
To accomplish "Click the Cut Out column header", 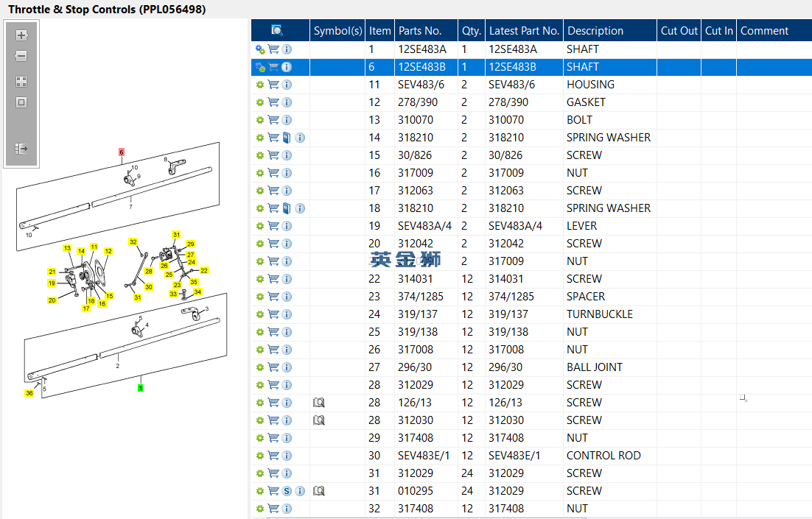I will (678, 31).
